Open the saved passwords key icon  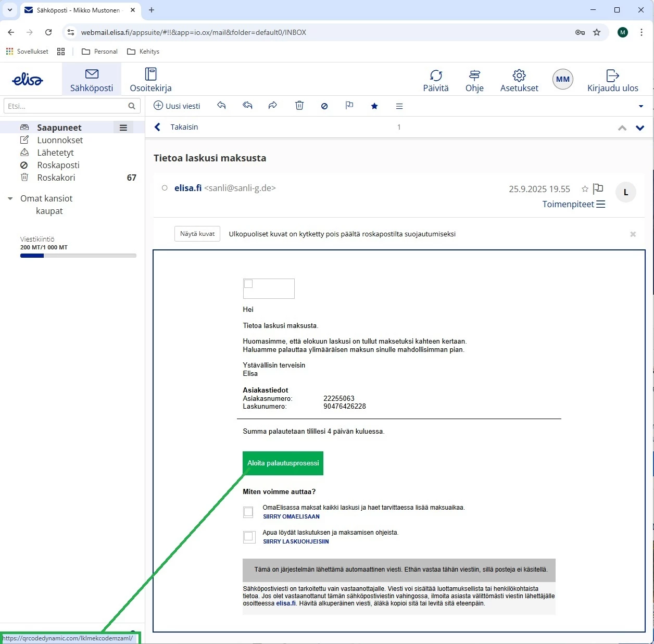(x=580, y=32)
